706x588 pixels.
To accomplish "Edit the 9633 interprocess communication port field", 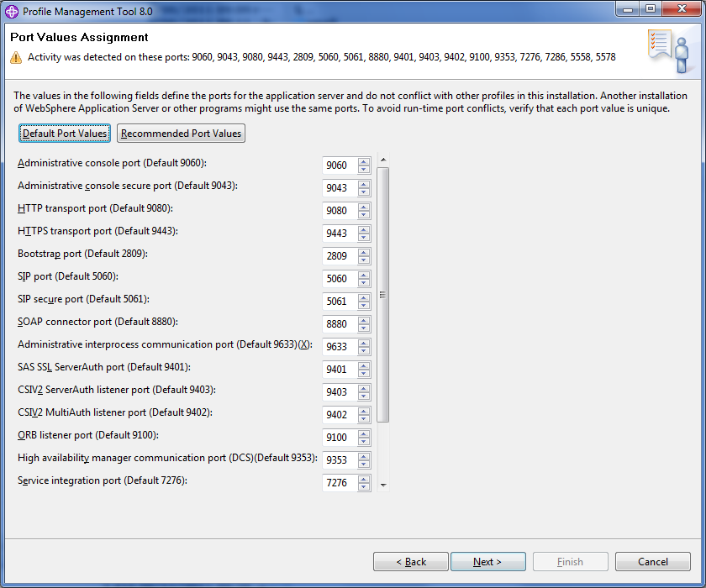I will click(x=340, y=347).
